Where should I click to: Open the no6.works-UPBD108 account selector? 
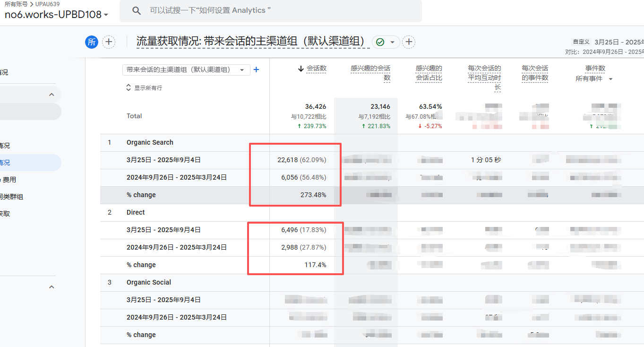(56, 15)
